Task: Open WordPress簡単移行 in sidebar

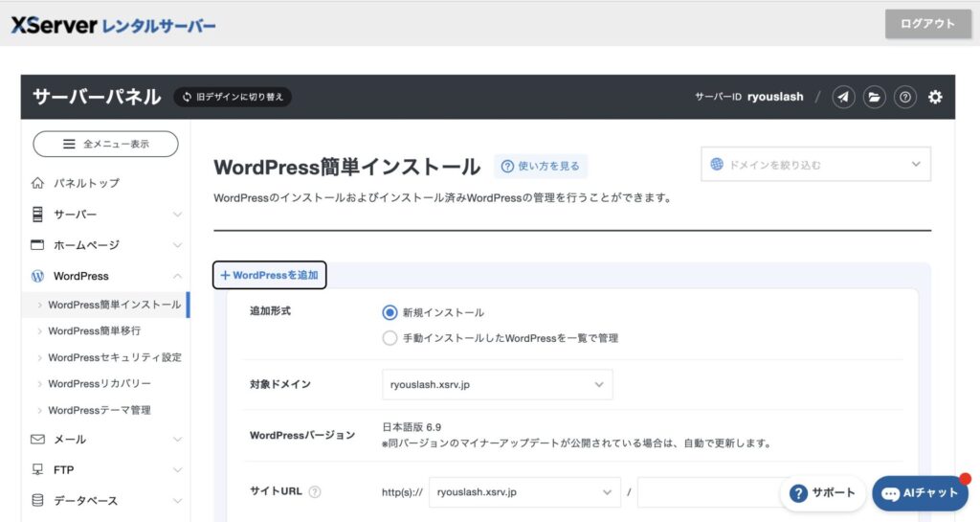Action: pyautogui.click(x=94, y=331)
